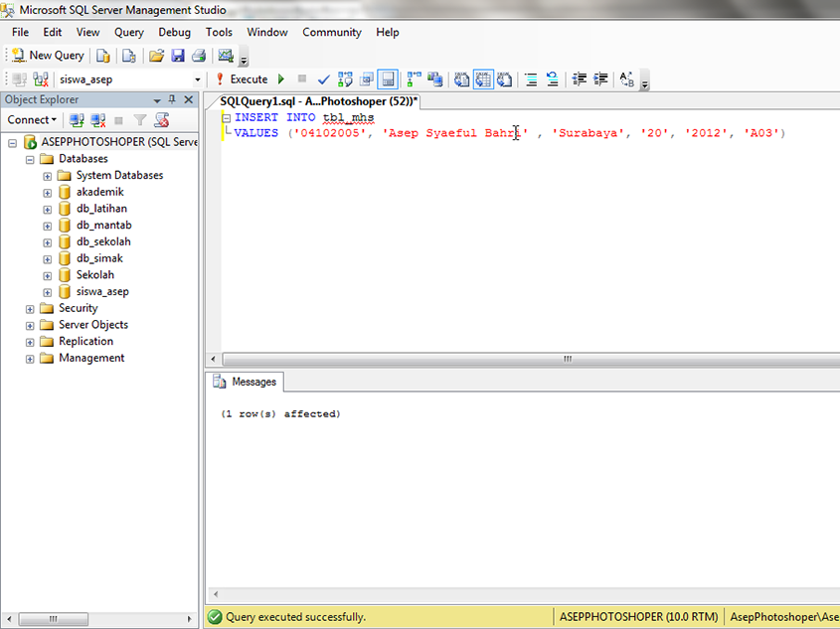Comment out the selected lines icon
Image resolution: width=840 pixels, height=629 pixels.
[x=531, y=79]
